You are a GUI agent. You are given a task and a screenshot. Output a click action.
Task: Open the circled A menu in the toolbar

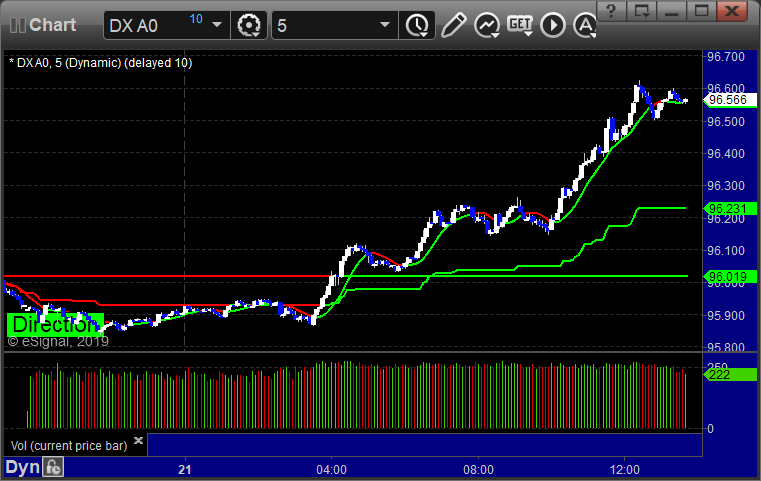tap(585, 25)
